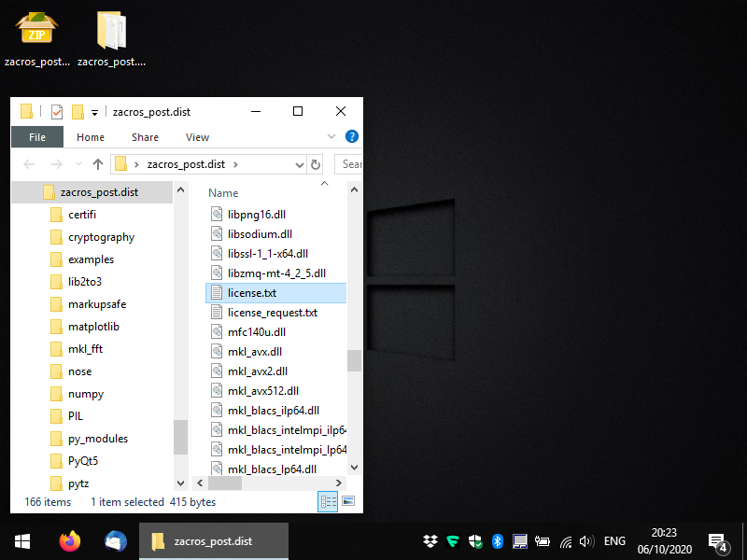
Task: Refresh the zacros_post.dist folder view
Action: (x=316, y=164)
